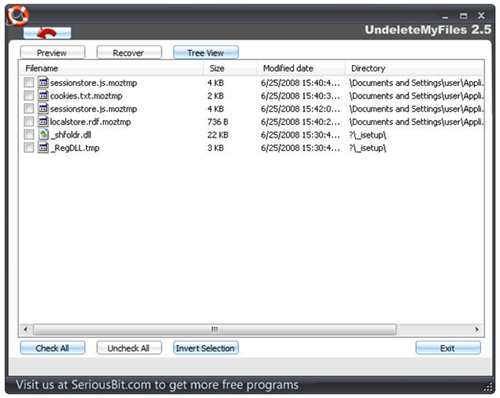Viewport: 500px width, 398px height.
Task: Select the _shfoldr.dll filename
Action: coord(71,135)
